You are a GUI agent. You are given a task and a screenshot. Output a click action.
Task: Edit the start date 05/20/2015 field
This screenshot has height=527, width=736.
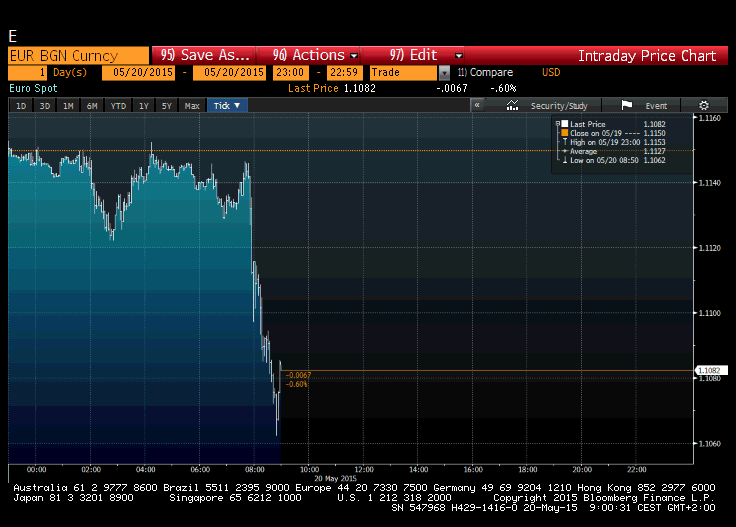[138, 73]
